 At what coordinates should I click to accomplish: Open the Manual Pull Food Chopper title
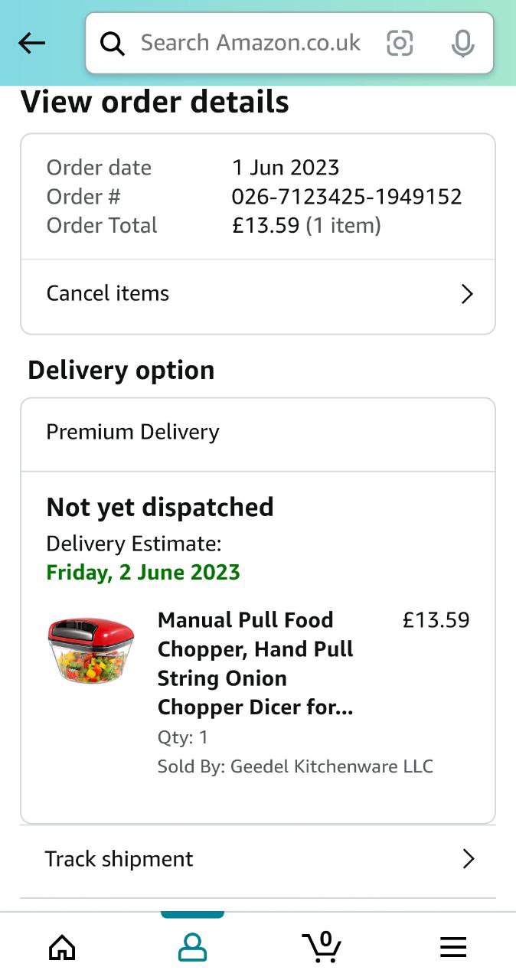256,663
